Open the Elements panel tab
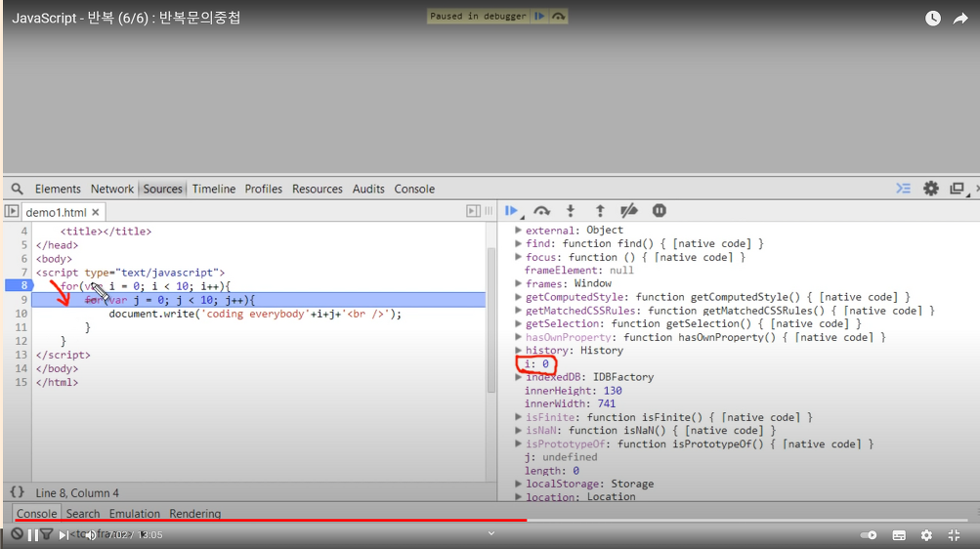Image resolution: width=980 pixels, height=549 pixels. coord(58,189)
